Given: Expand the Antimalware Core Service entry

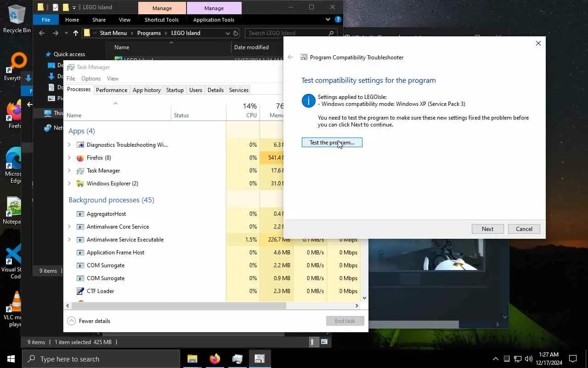Looking at the screenshot, I should coord(69,227).
